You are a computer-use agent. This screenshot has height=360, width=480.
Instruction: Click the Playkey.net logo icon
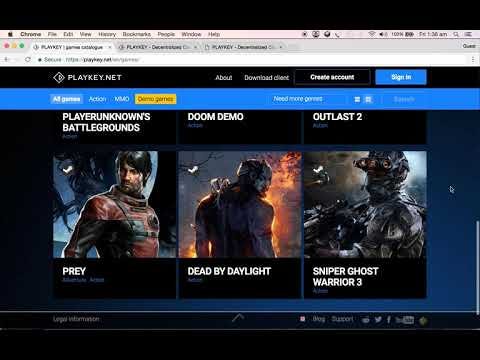[59, 77]
